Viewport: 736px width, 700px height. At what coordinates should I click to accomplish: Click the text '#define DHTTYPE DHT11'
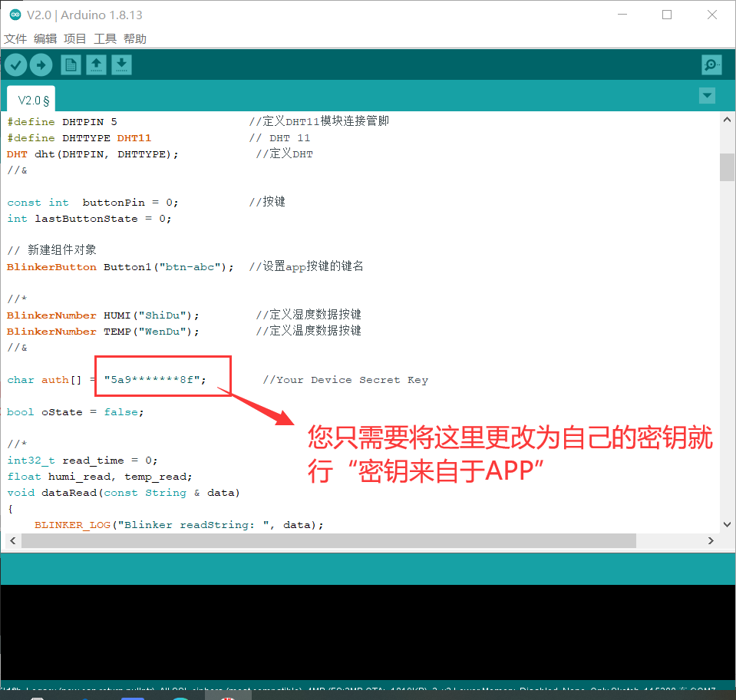point(79,138)
